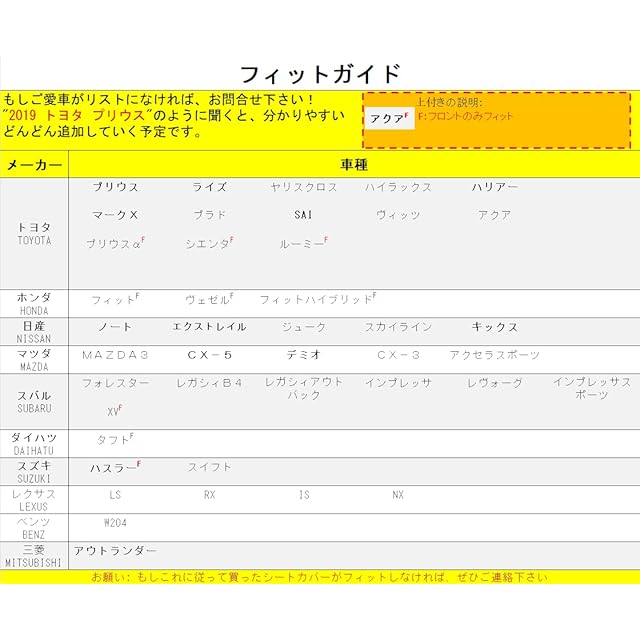Click the ダイハツ DAIHATU maker cell
The width and height of the screenshot is (640, 640).
pyautogui.click(x=34, y=443)
